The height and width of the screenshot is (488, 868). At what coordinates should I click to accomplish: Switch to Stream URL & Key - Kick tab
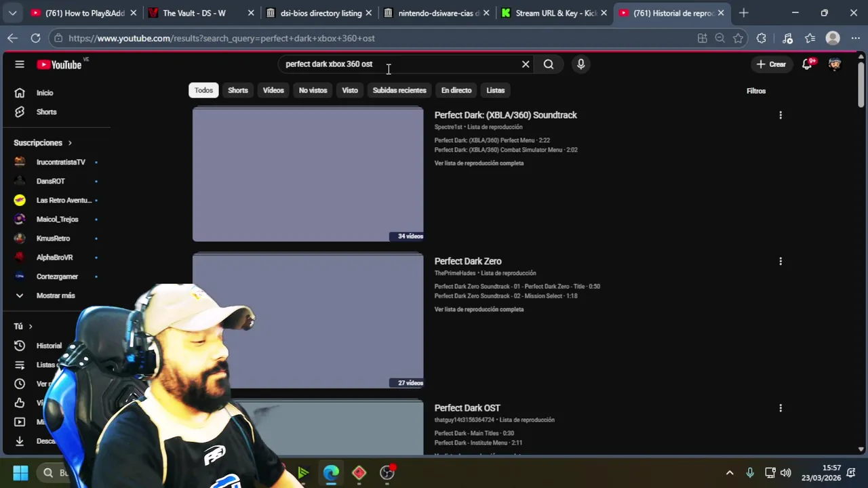[555, 13]
